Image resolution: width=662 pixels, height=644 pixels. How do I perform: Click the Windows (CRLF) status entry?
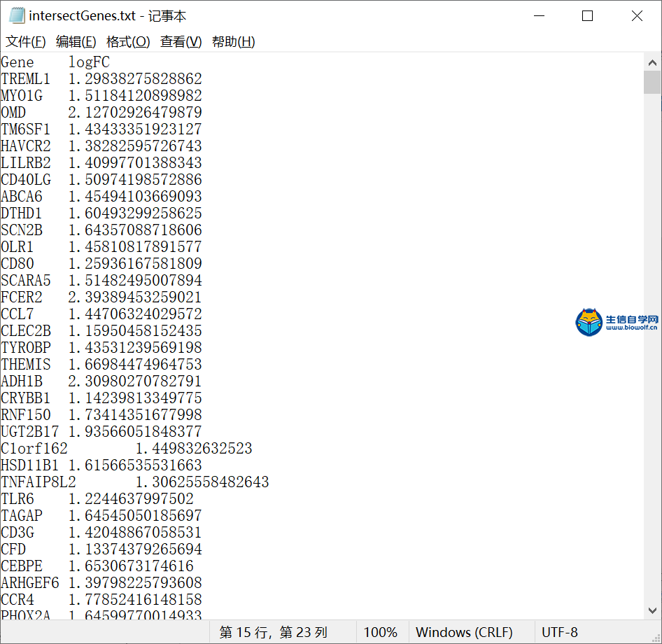click(464, 632)
